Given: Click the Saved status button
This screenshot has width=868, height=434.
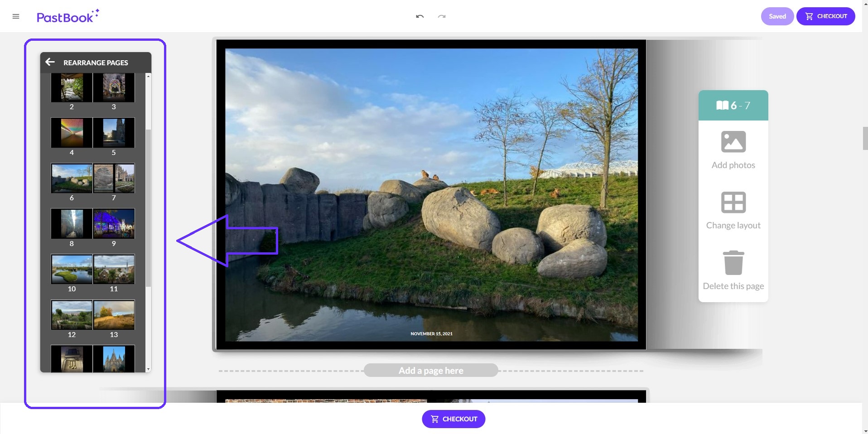Looking at the screenshot, I should click(x=777, y=16).
